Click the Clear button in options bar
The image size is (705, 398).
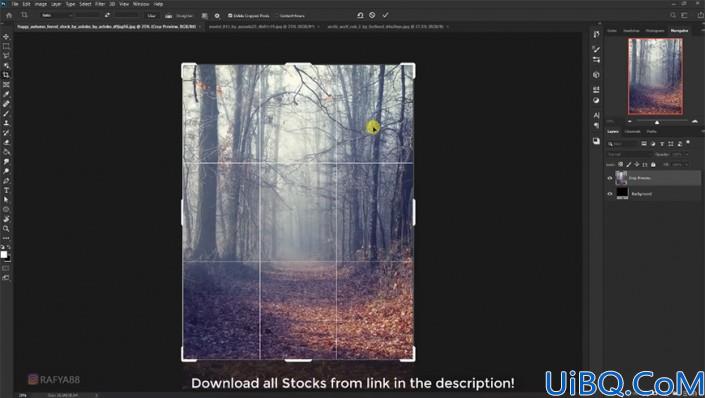click(152, 16)
